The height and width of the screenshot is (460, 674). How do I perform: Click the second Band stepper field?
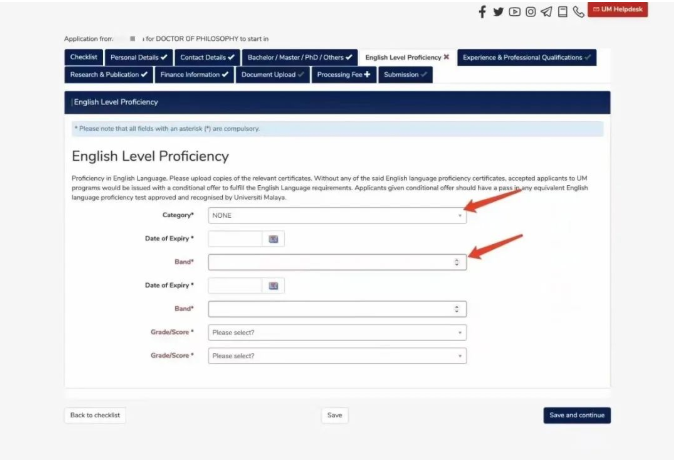tap(337, 309)
